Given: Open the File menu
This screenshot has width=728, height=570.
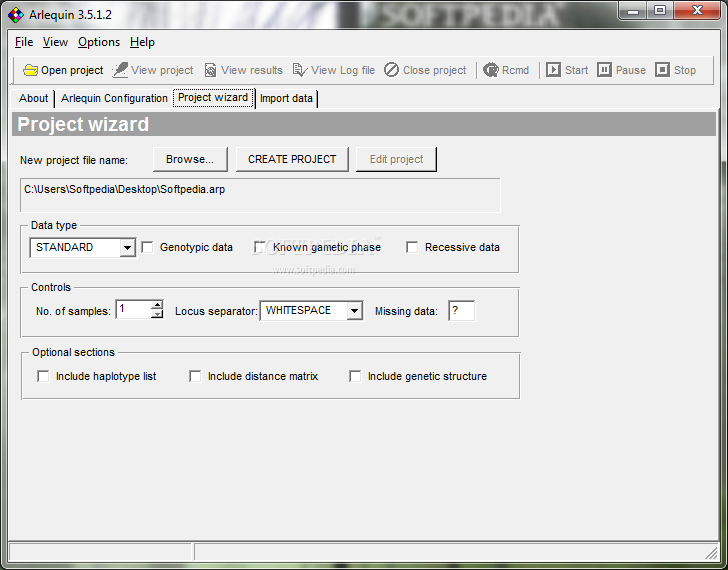Looking at the screenshot, I should coord(24,42).
